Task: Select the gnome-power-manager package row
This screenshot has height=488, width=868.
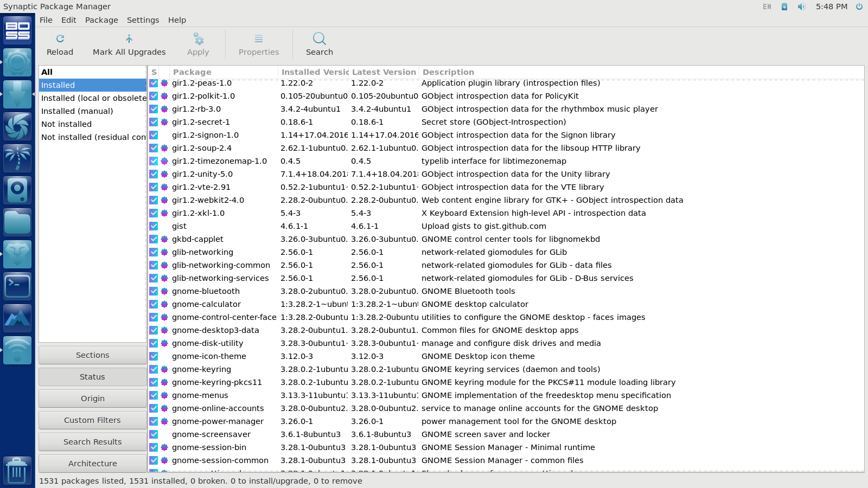Action: 506,421
